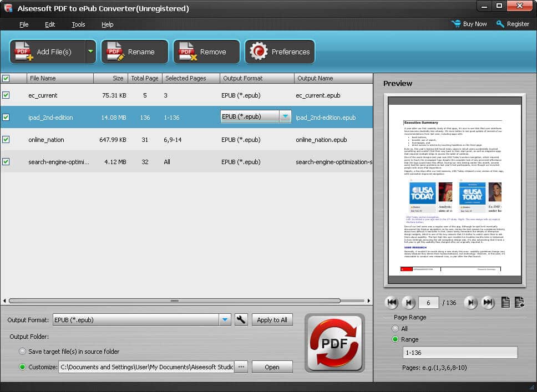The width and height of the screenshot is (537, 392).
Task: Click right arrow of horizontal scrollbar
Action: click(x=368, y=301)
